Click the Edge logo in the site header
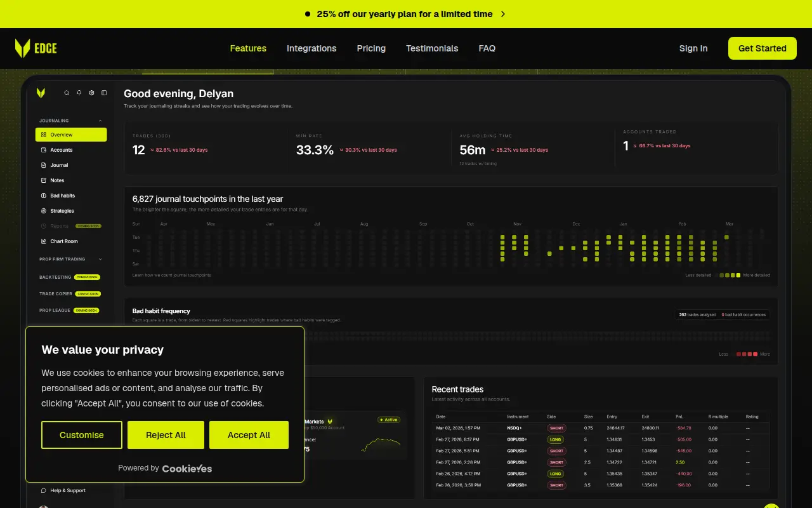The height and width of the screenshot is (508, 812). (36, 48)
